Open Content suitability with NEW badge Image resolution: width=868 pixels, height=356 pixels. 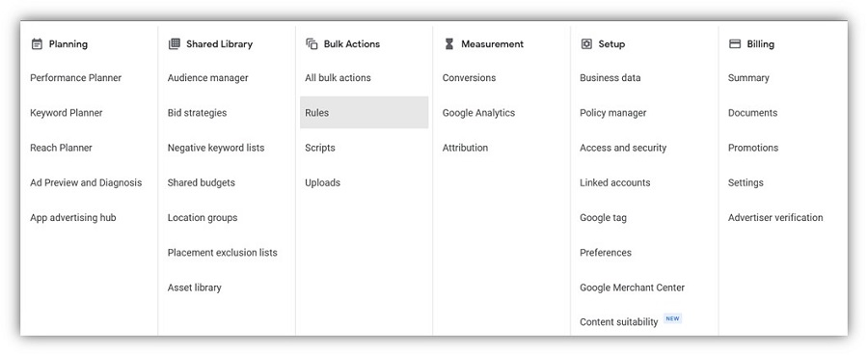coord(619,321)
